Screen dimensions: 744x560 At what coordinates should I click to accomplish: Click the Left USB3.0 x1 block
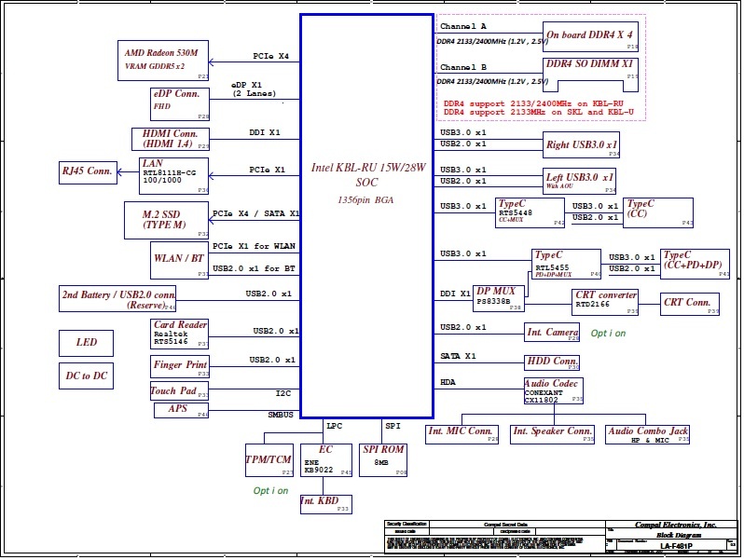[x=579, y=181]
